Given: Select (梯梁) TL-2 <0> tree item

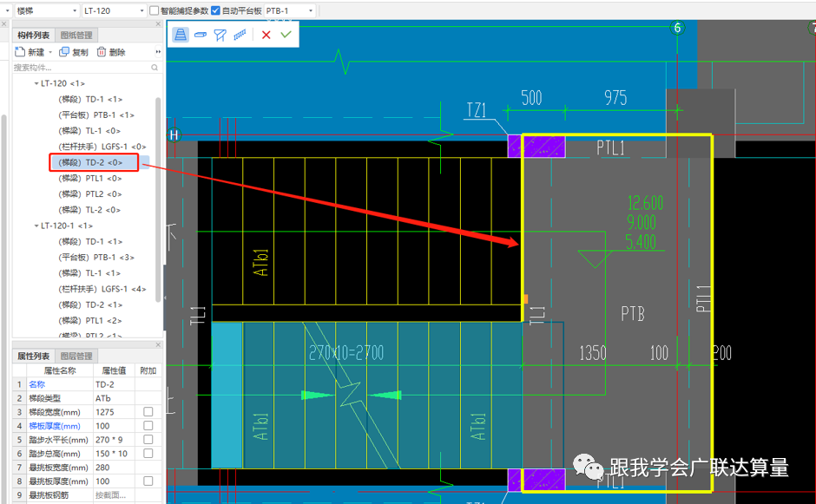Looking at the screenshot, I should 89,210.
